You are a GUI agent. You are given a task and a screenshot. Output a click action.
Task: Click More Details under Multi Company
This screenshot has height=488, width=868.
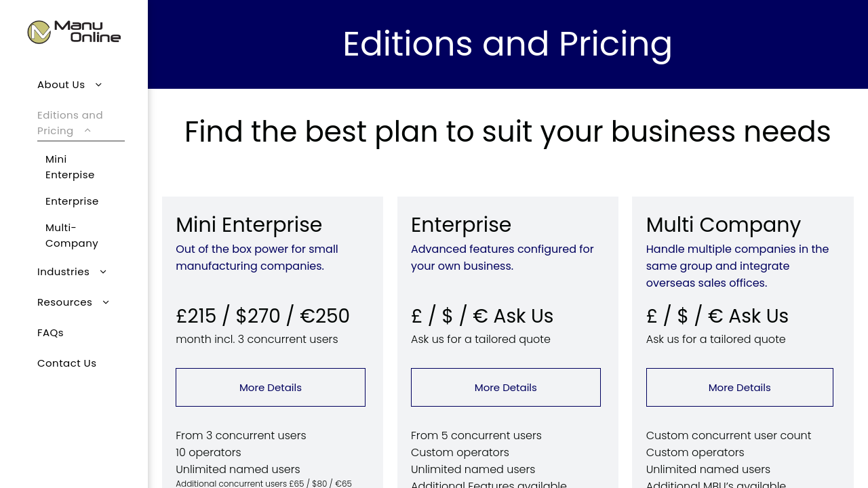coord(740,388)
